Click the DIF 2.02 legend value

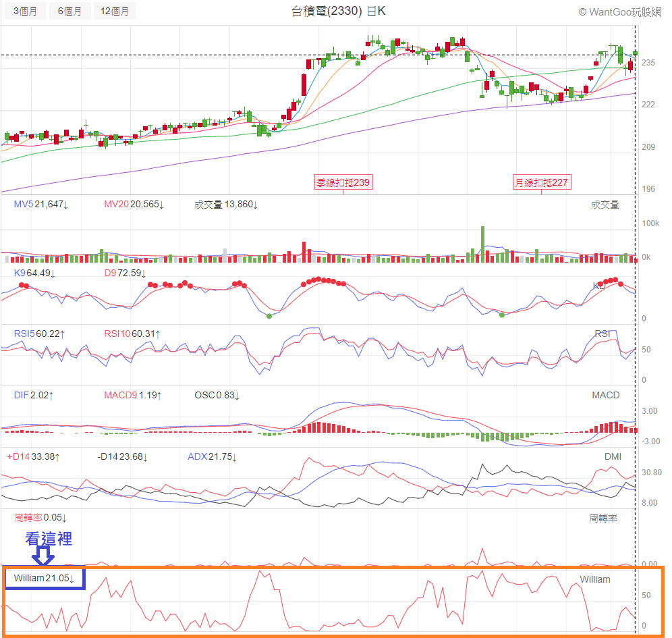click(x=33, y=395)
